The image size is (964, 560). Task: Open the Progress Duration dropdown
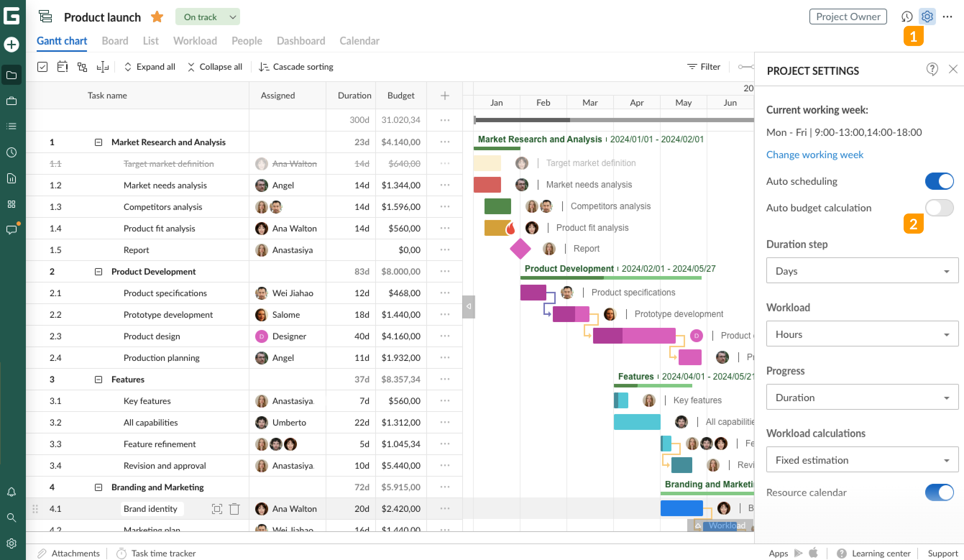click(x=862, y=397)
